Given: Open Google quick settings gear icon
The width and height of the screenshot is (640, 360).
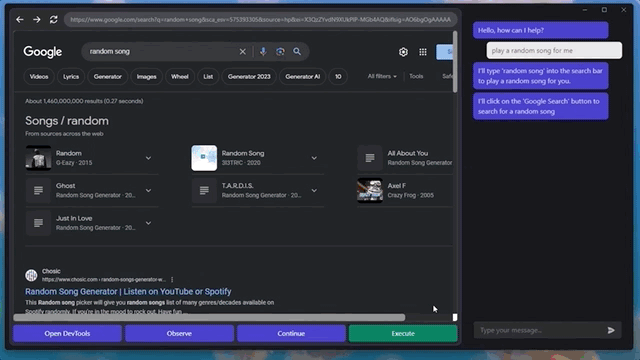Looking at the screenshot, I should tap(403, 52).
